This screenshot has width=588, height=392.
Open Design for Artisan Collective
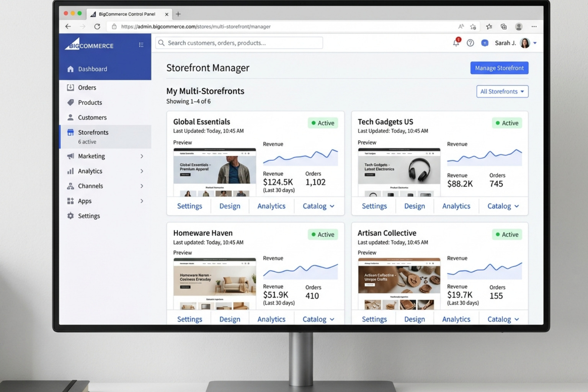pos(415,319)
